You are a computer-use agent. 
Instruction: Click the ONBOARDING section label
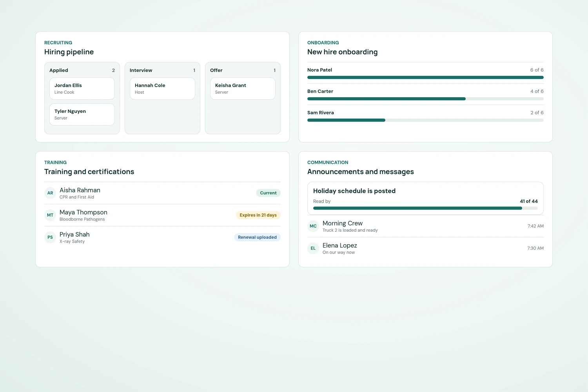click(x=323, y=43)
